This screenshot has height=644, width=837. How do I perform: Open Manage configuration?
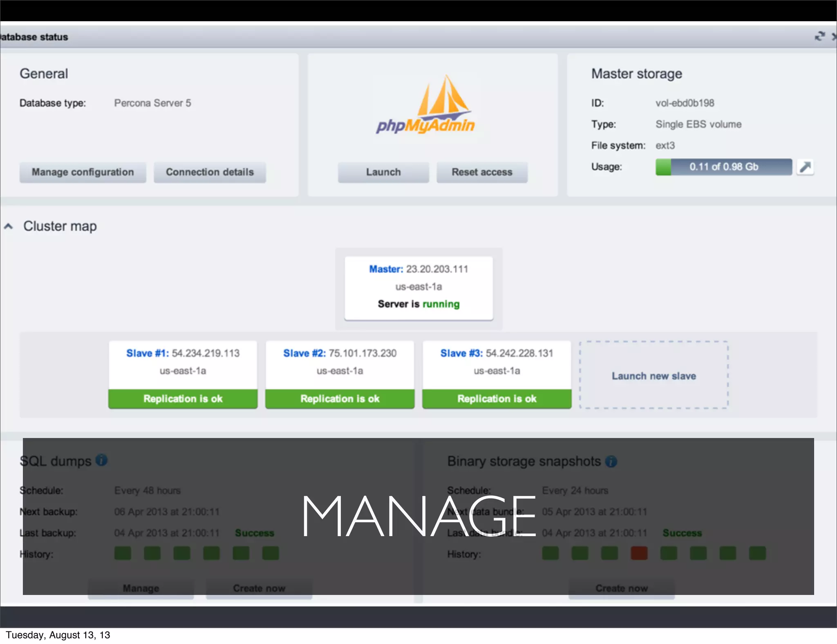[x=83, y=172]
